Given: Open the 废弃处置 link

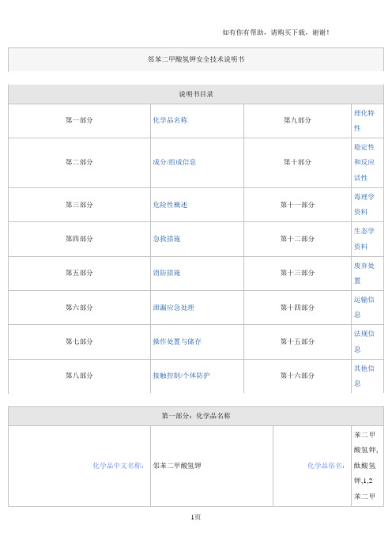Looking at the screenshot, I should (x=364, y=274).
